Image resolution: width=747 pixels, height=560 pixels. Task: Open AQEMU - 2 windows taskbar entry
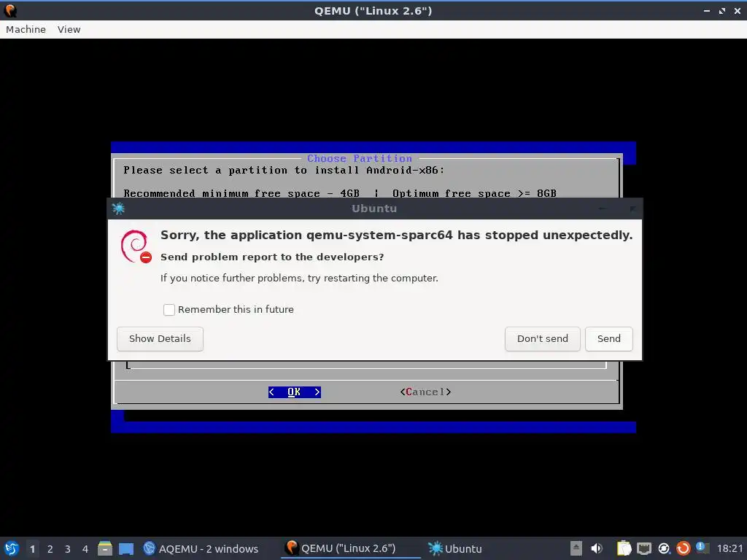coord(201,548)
